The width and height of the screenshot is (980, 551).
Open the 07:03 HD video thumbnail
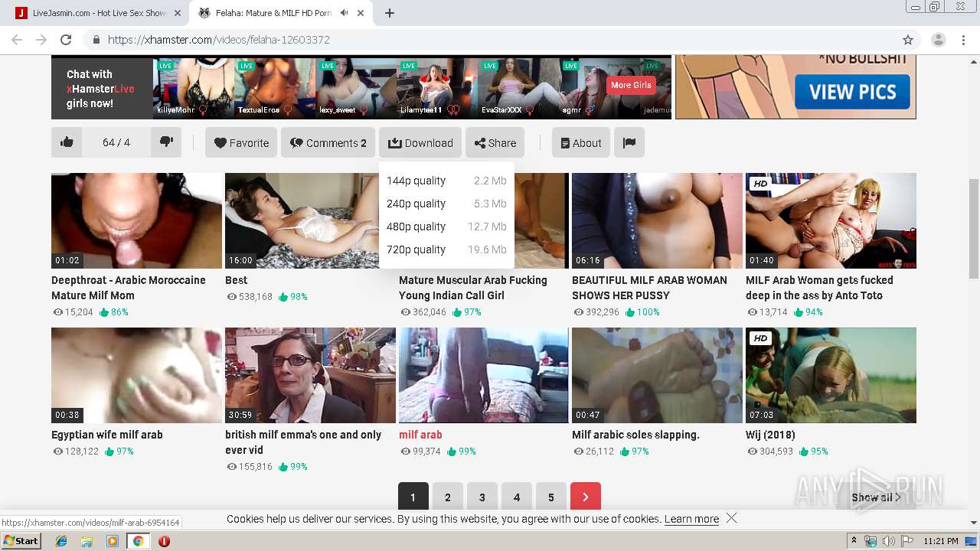tap(831, 375)
